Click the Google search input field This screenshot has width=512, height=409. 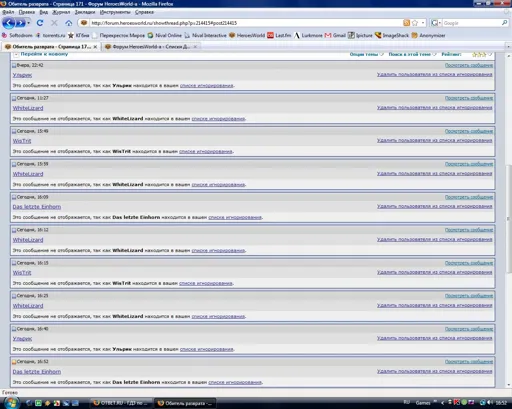[x=471, y=23]
